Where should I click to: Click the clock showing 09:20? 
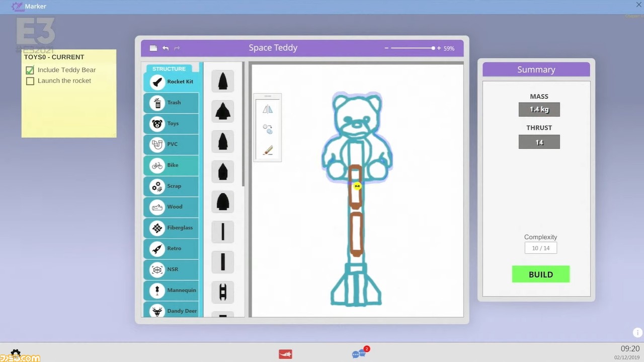pyautogui.click(x=630, y=348)
